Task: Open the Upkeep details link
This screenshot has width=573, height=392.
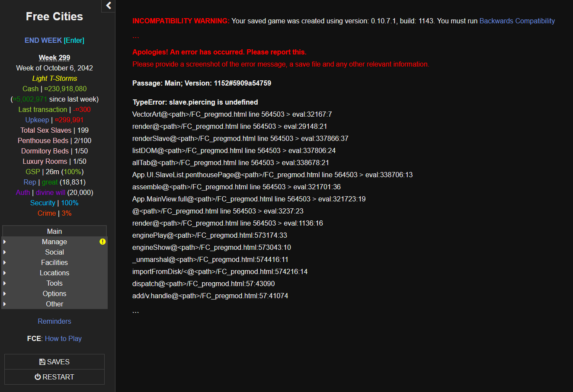Action: (x=37, y=120)
